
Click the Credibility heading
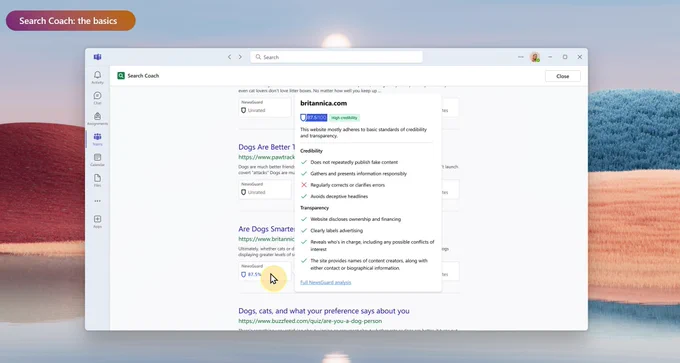(x=311, y=151)
